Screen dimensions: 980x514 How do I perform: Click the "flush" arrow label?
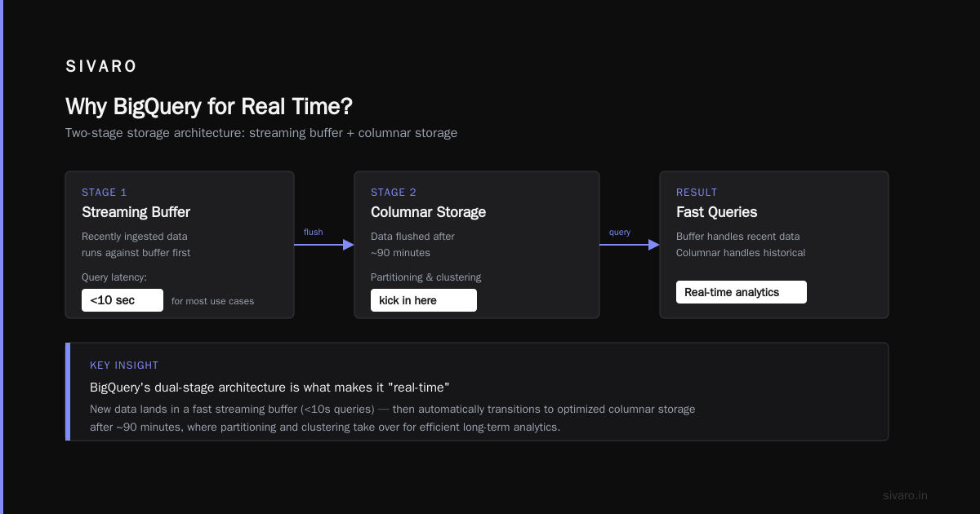click(x=314, y=232)
